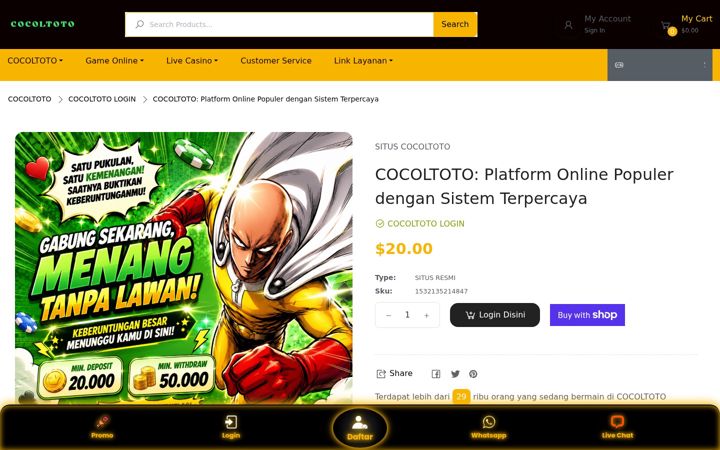Screen dimensions: 720x450
Task: Click the My Account user icon
Action: [568, 25]
